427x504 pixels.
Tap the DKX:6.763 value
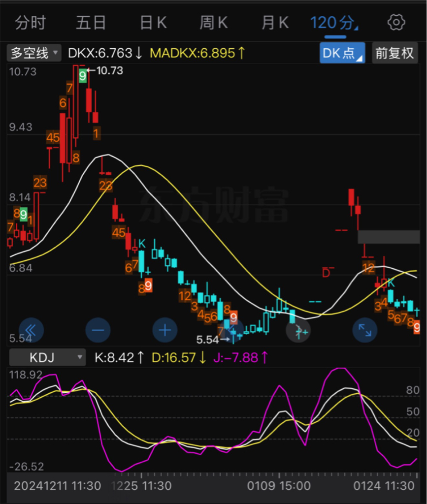pyautogui.click(x=105, y=53)
